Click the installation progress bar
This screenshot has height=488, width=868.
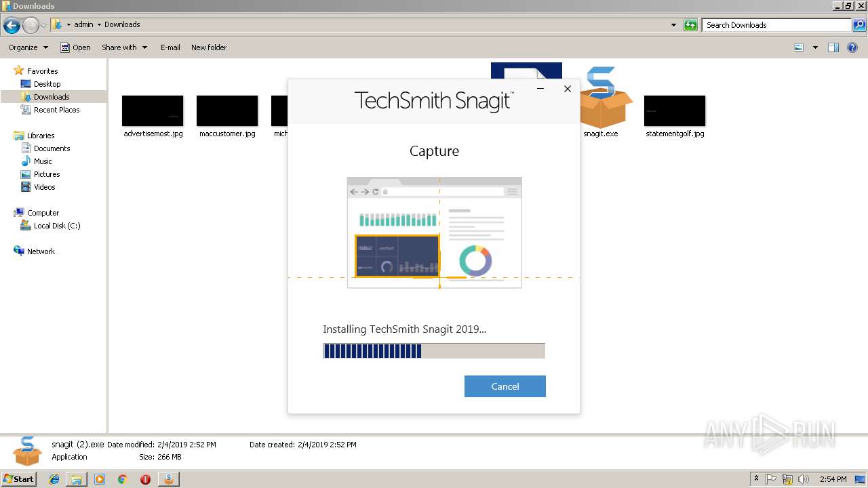tap(434, 350)
